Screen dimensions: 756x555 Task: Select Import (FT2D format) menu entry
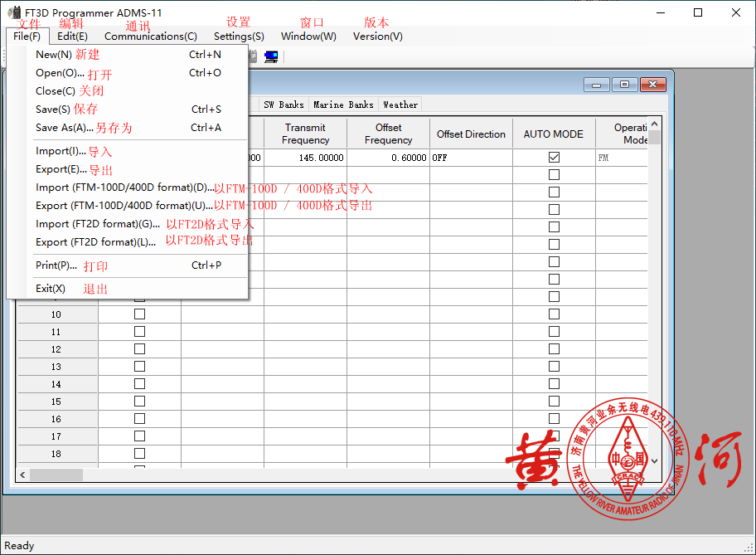tap(98, 224)
